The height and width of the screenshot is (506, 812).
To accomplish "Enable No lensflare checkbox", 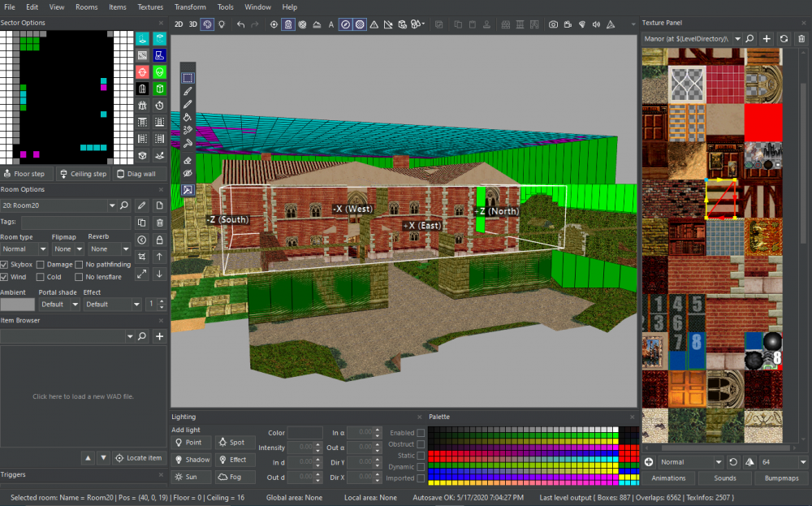I will pos(79,277).
